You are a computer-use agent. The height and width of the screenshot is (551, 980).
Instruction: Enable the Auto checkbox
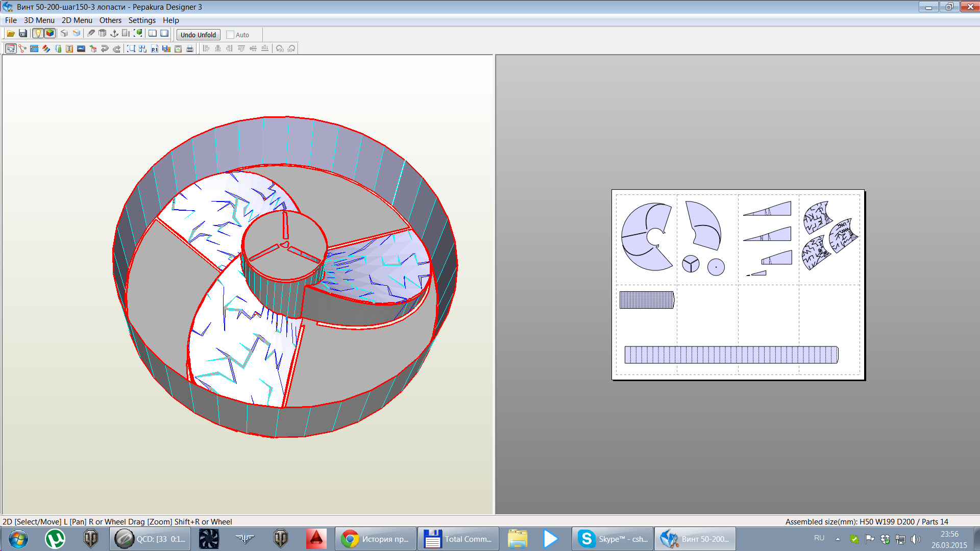pos(230,35)
